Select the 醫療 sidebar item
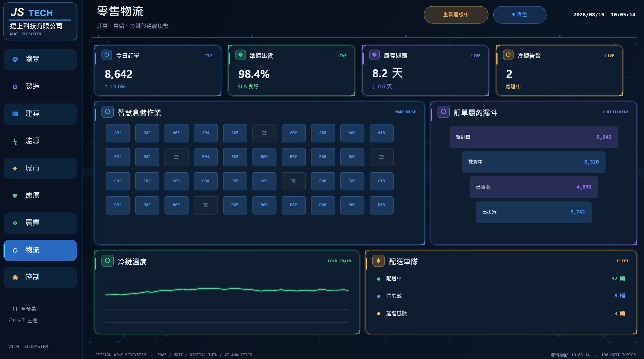The image size is (644, 359). pyautogui.click(x=40, y=195)
